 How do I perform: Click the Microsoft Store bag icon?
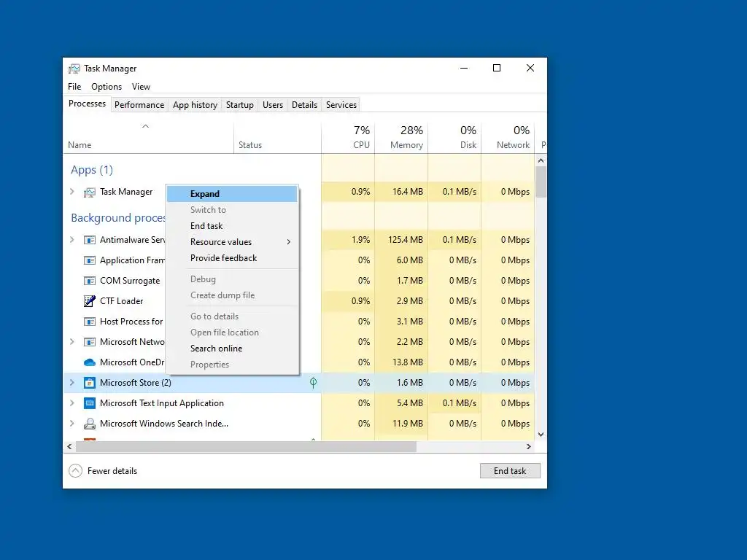90,383
